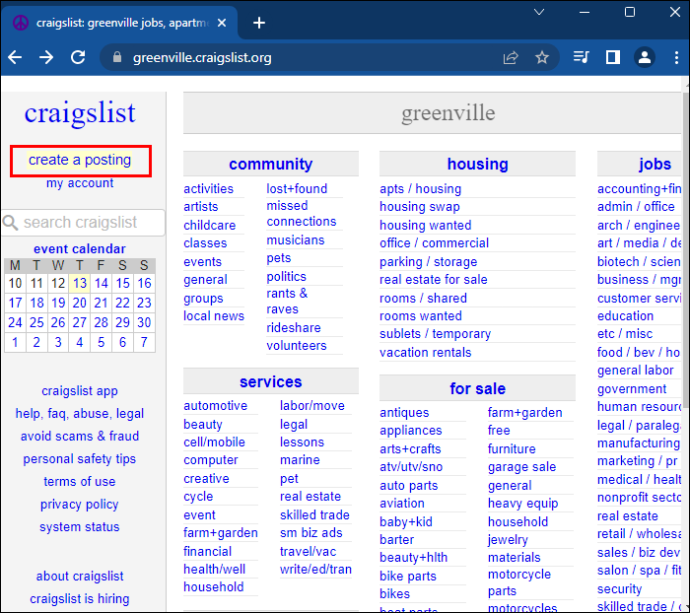The image size is (690, 613).
Task: Go back using the browser back arrow
Action: click(15, 57)
